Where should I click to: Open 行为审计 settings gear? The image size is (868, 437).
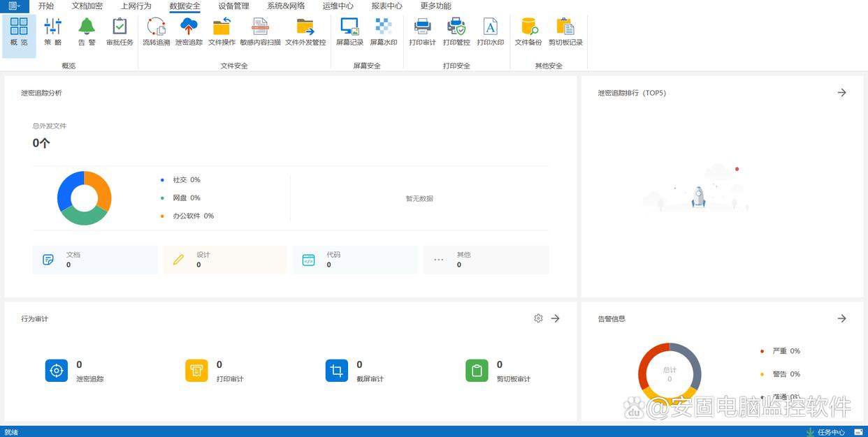538,318
